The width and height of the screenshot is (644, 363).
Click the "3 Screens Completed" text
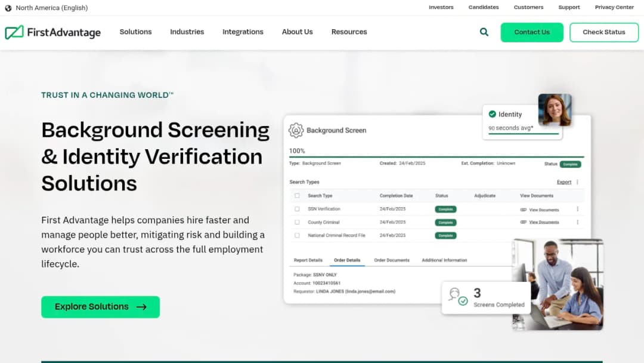(499, 298)
